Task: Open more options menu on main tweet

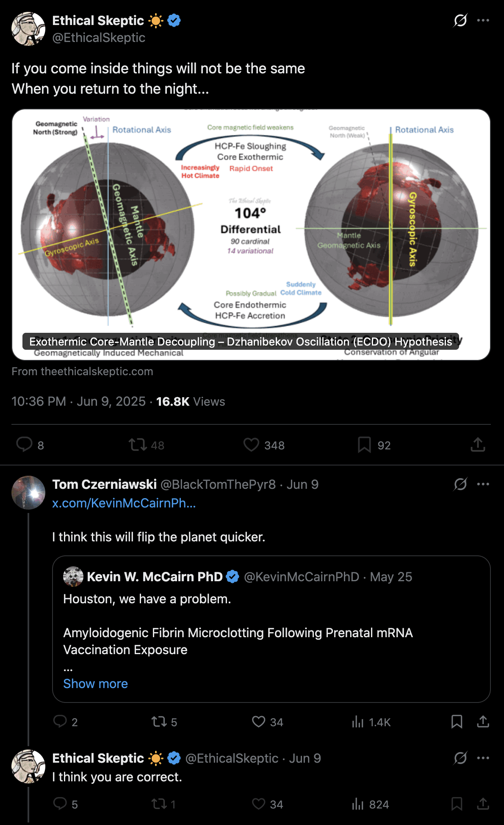Action: [483, 20]
